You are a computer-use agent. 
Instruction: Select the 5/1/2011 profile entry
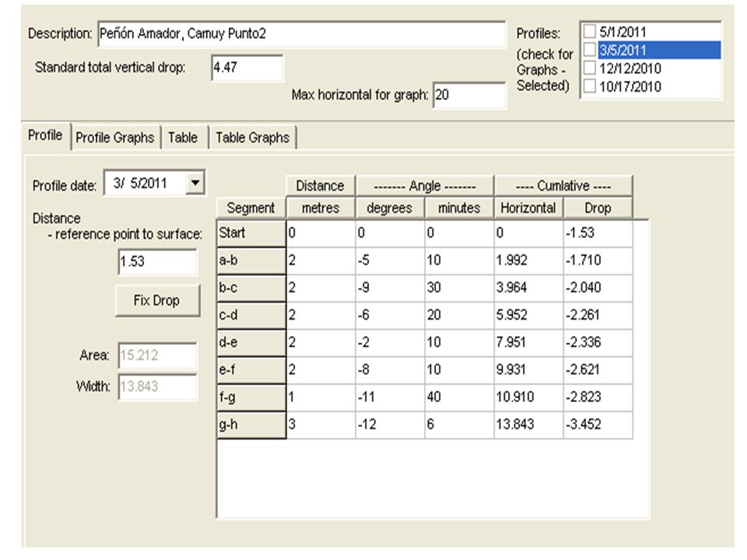[x=622, y=32]
